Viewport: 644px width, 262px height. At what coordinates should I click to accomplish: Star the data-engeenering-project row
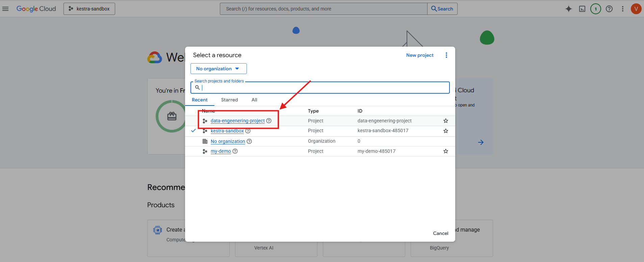coord(446,121)
